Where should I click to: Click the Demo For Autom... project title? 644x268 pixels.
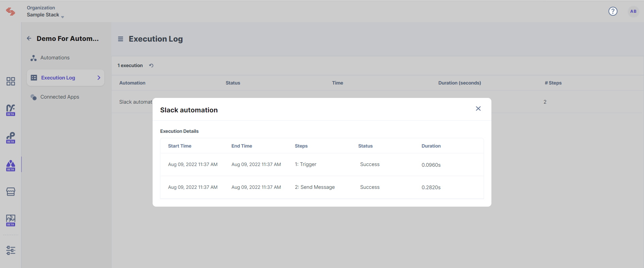67,39
